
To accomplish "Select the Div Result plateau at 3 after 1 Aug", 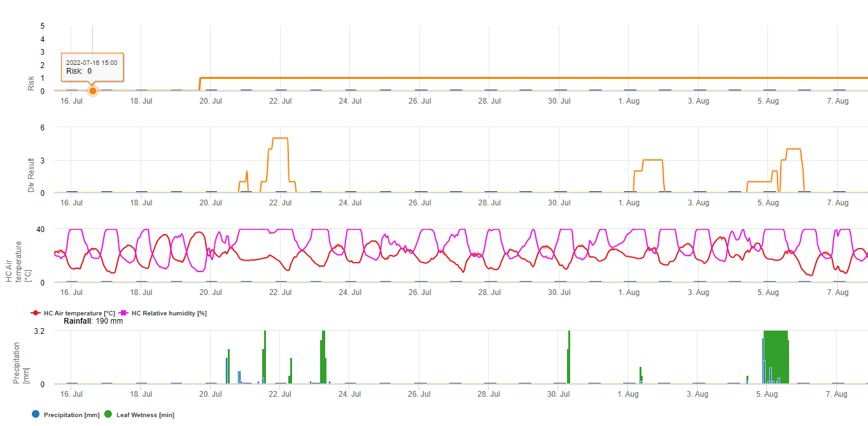I will [x=653, y=160].
